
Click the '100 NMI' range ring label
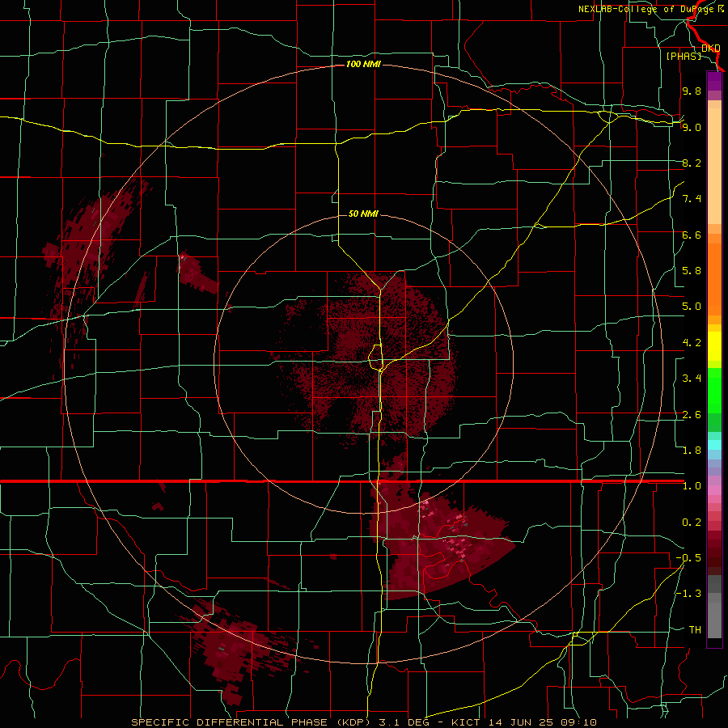363,64
